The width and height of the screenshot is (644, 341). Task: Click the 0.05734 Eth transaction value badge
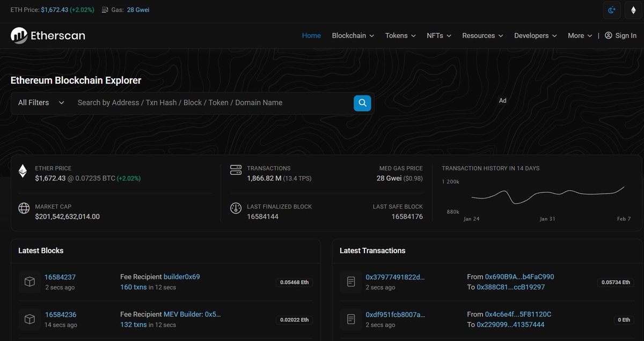point(616,282)
